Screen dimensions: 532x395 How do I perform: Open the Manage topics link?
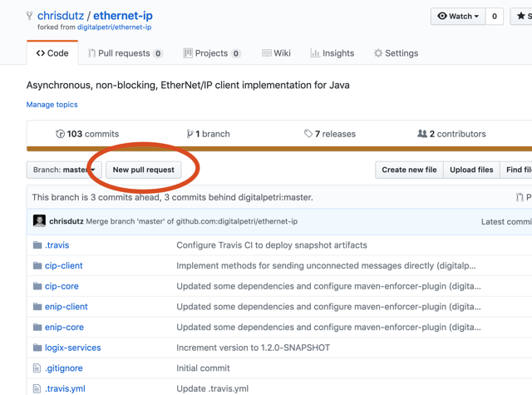pyautogui.click(x=52, y=105)
